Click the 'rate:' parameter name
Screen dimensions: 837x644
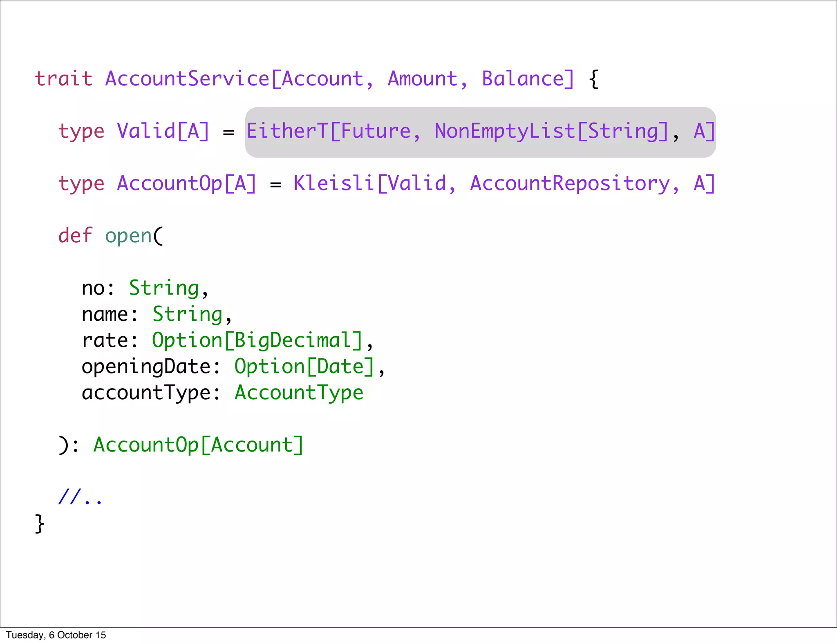click(x=110, y=341)
